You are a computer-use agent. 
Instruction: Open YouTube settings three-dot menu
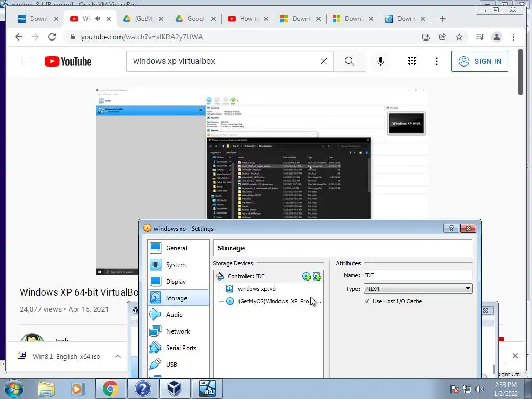436,61
